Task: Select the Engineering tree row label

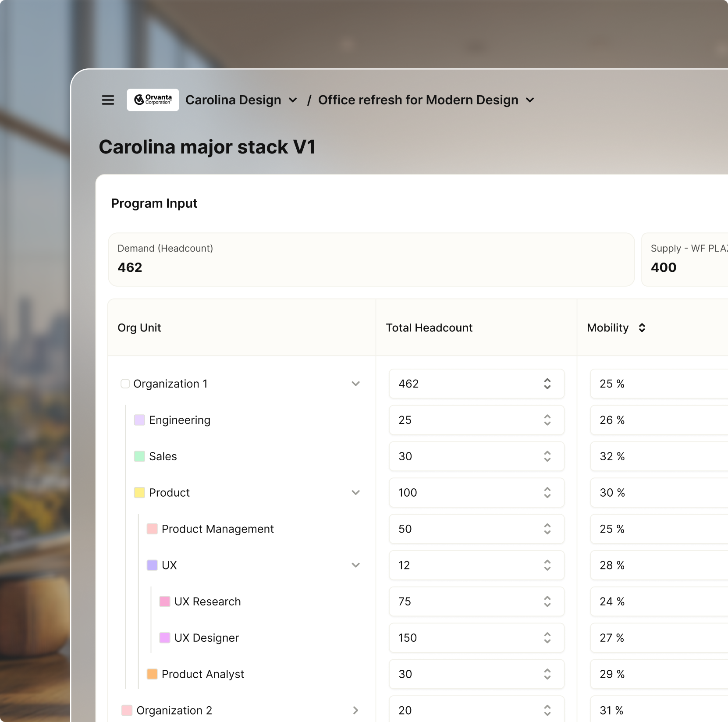Action: tap(180, 420)
